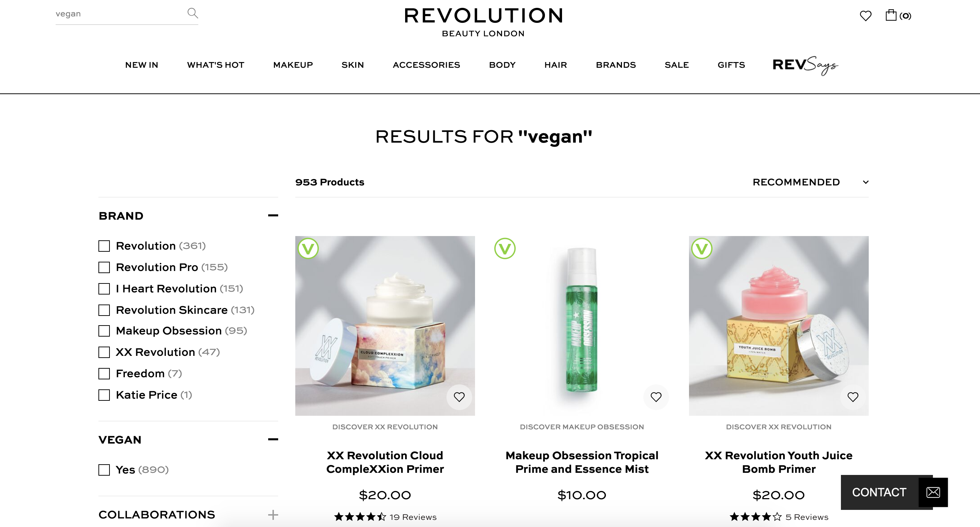
Task: Open the Makeup menu
Action: pos(293,65)
